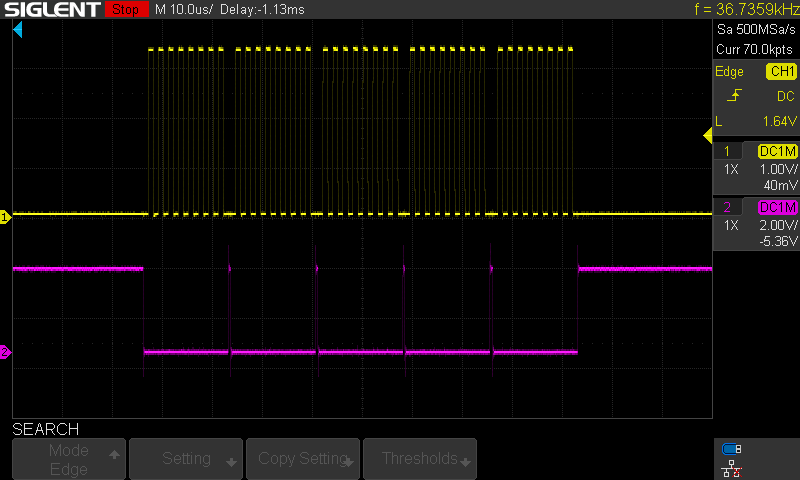Select the yellow trigger level arrow marker
The width and height of the screenshot is (800, 480).
pyautogui.click(x=708, y=136)
